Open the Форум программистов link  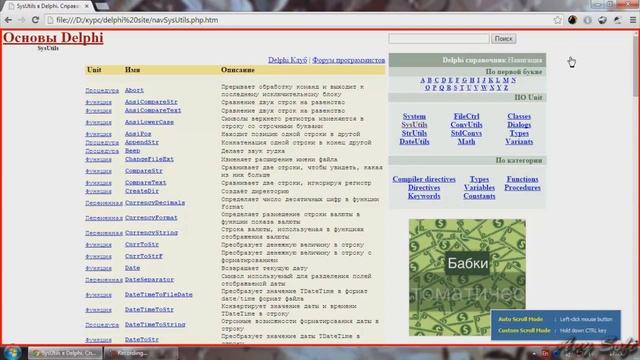[349, 60]
